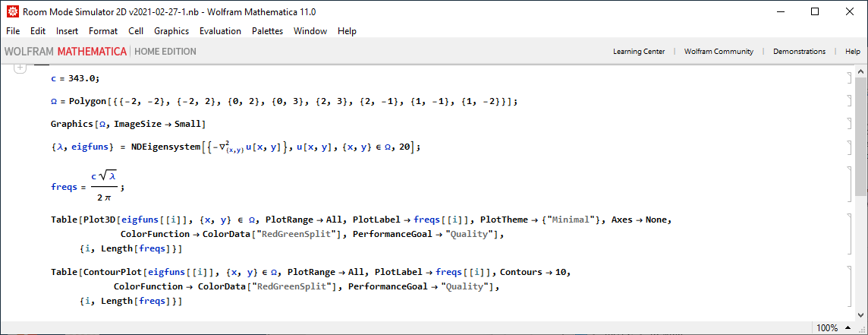Screen dimensions: 868x335
Task: Select the cell bracket of the Polygon cell
Action: pos(849,101)
